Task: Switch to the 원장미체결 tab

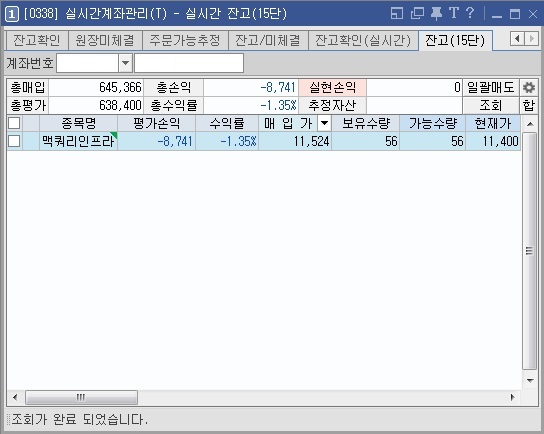Action: coord(105,41)
